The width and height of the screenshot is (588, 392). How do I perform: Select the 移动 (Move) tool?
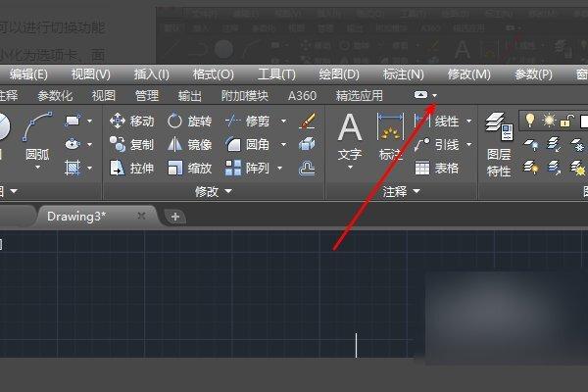click(132, 122)
